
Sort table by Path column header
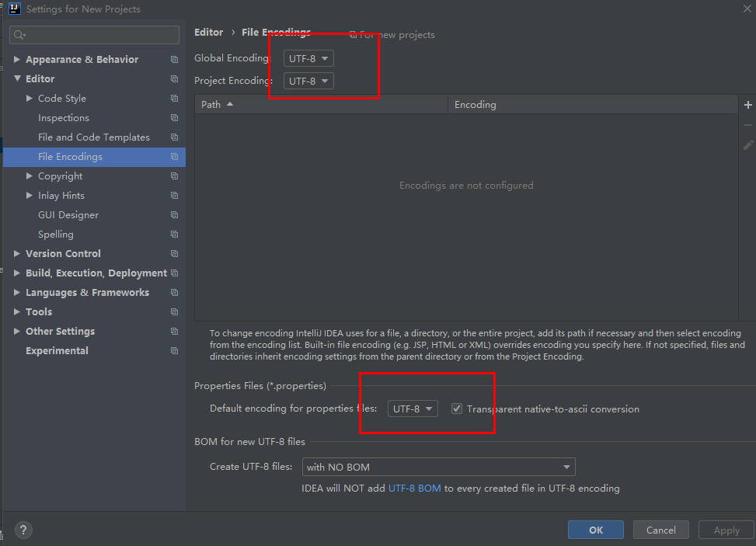point(321,105)
